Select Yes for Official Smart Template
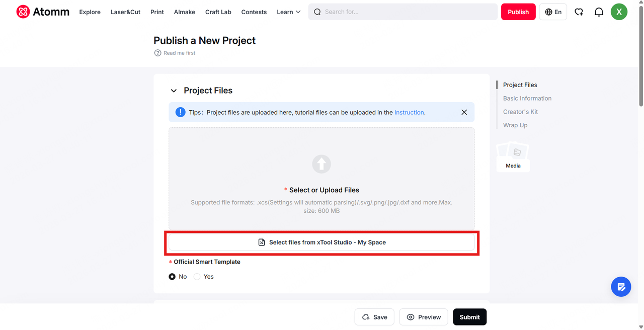Viewport: 644px width, 330px height. tap(197, 277)
